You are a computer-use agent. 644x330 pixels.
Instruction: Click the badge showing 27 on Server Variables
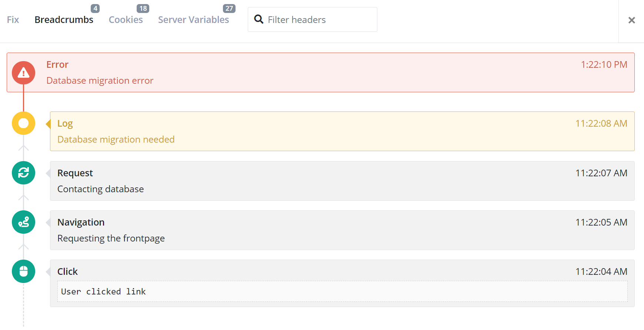229,9
